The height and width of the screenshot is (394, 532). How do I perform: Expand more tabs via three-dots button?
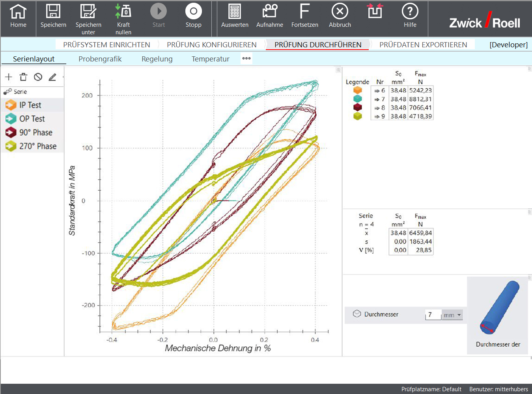(x=246, y=59)
